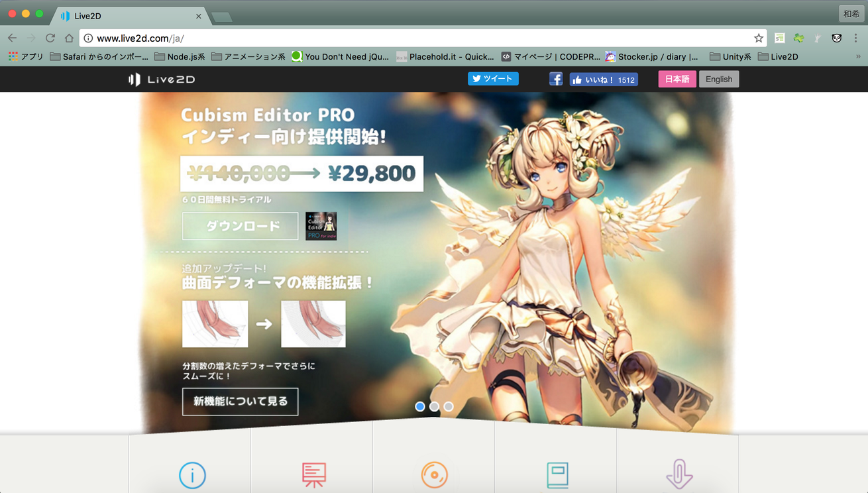This screenshot has height=493, width=868.
Task: Open the green plus extension icon
Action: pos(799,38)
